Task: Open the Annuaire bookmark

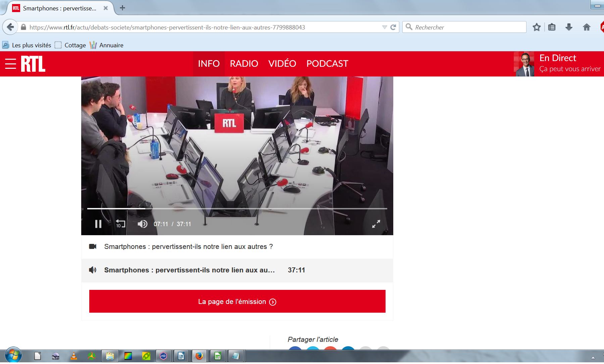Action: point(107,45)
